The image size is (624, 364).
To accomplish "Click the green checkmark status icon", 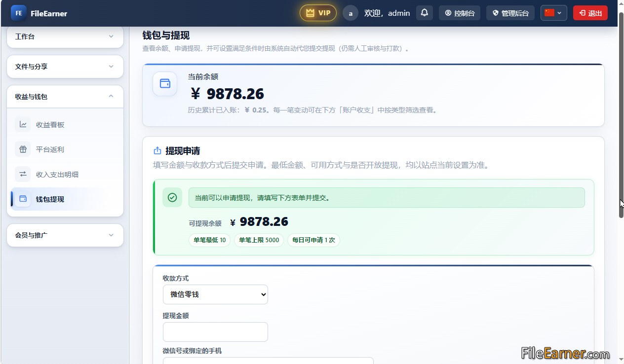I will pos(172,197).
